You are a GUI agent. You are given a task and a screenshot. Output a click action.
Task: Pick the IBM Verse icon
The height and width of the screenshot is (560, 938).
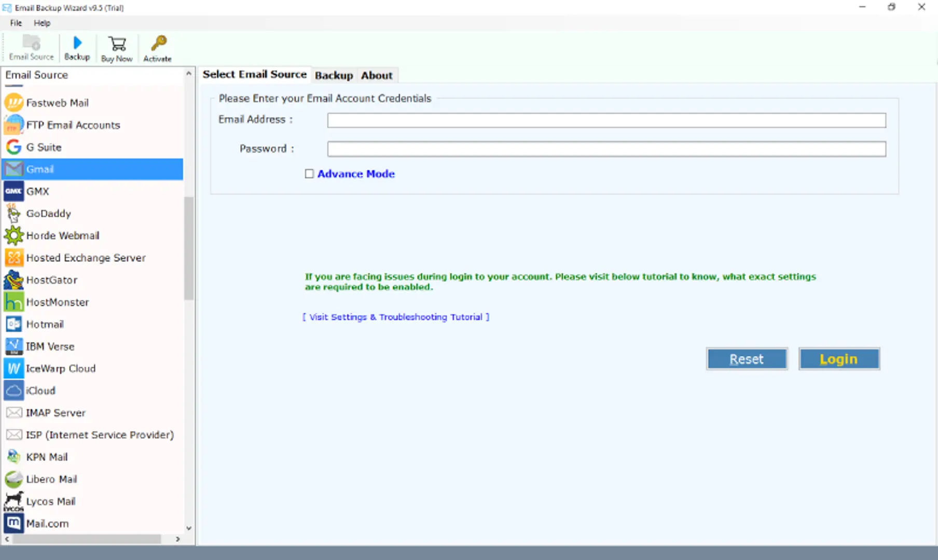pyautogui.click(x=14, y=346)
